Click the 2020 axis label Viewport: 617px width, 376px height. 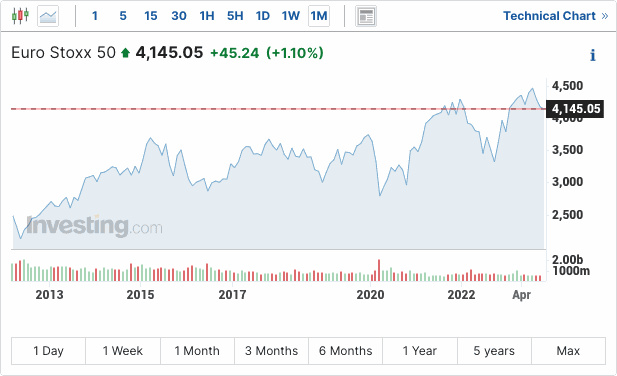(370, 295)
